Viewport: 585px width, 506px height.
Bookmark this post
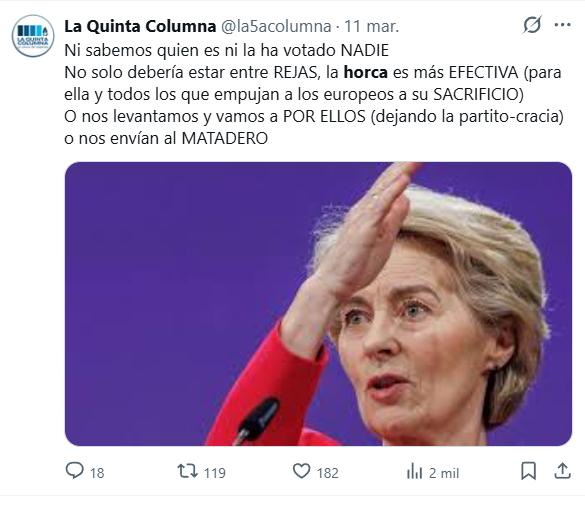coord(529,471)
